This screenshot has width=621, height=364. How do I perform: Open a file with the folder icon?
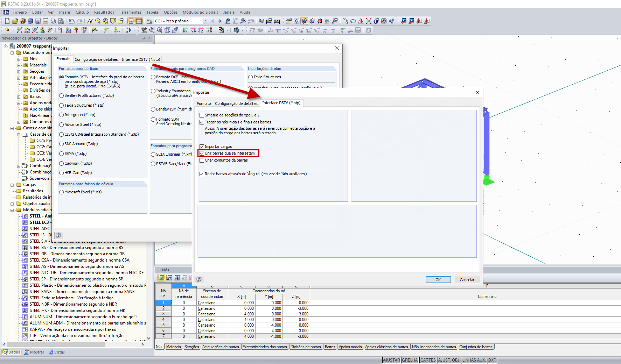point(15,21)
